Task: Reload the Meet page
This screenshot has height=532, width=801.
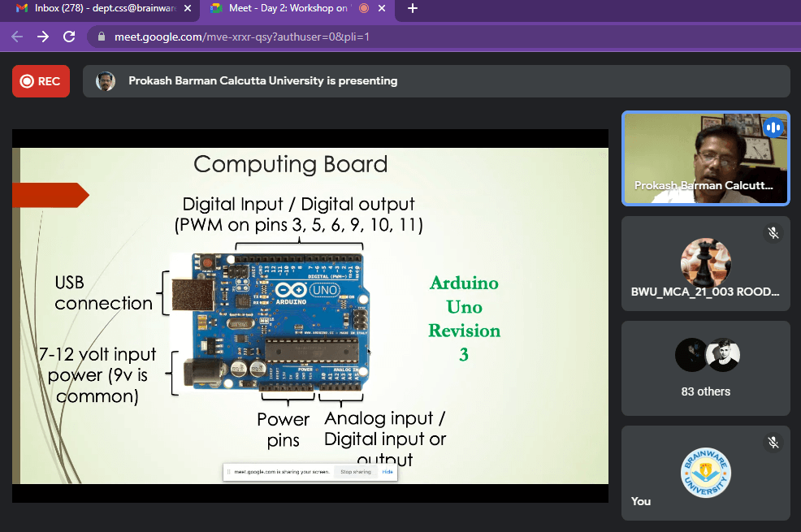Action: tap(69, 37)
